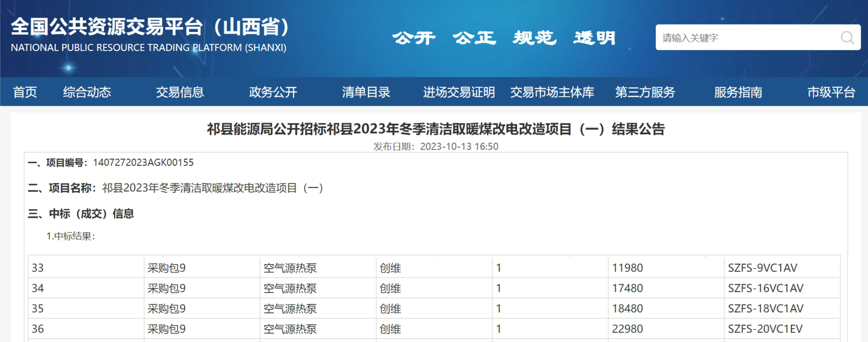Image resolution: width=868 pixels, height=342 pixels.
Task: Open the 首页 nav item
Action: (25, 92)
